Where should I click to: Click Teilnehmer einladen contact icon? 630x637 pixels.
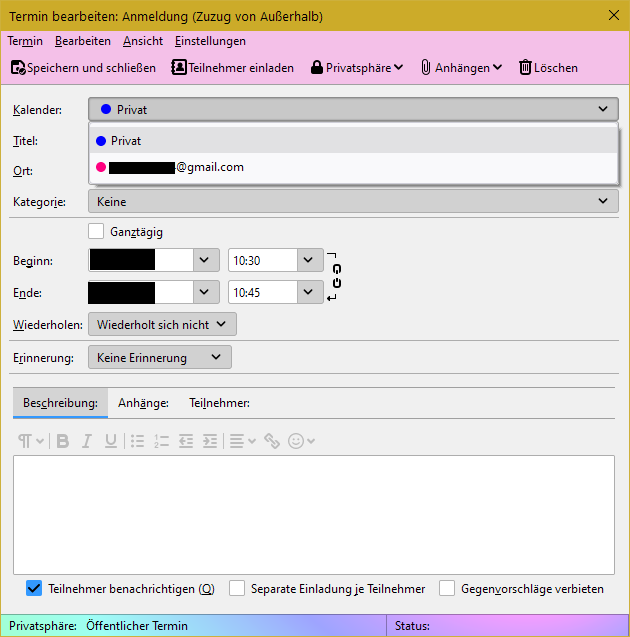[179, 67]
